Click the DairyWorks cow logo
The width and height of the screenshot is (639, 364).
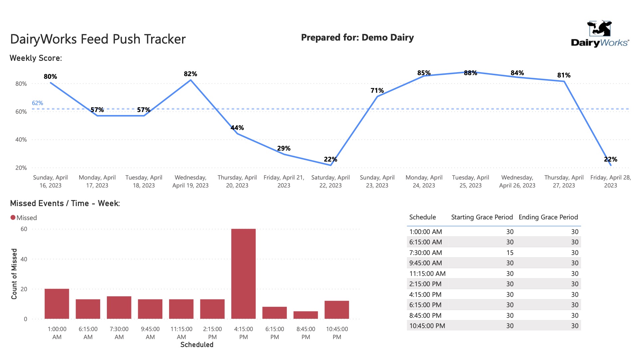[600, 34]
